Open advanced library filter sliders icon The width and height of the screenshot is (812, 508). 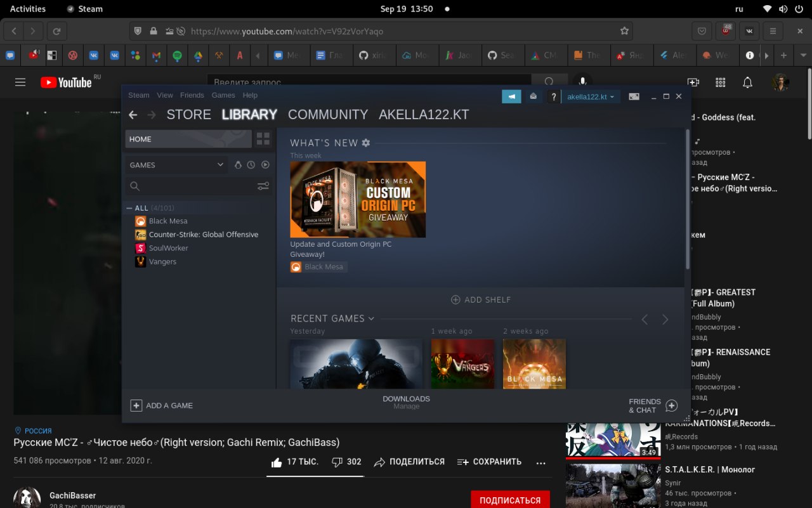[x=263, y=186]
